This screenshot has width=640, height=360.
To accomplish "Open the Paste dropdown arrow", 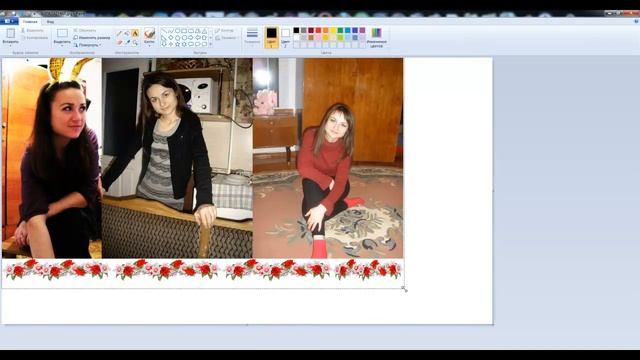I will [11, 45].
